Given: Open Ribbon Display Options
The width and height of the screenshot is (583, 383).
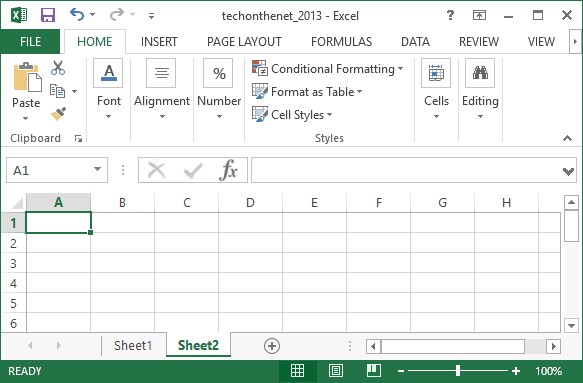Looking at the screenshot, I should (479, 15).
